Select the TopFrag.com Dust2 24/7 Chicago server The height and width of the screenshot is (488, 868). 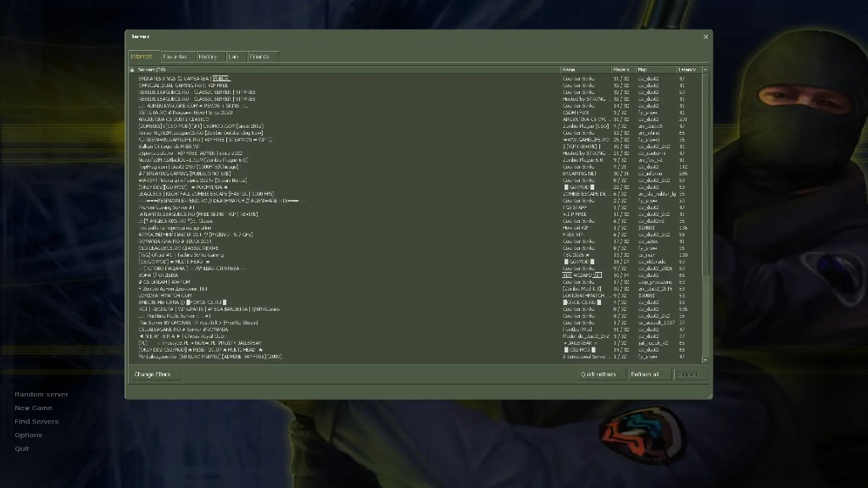[x=415, y=167]
